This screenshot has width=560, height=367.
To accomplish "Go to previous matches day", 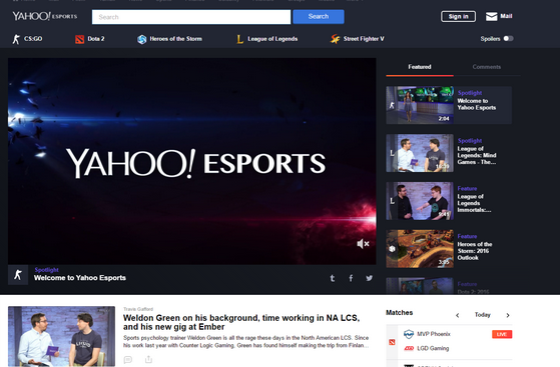I will coord(458,315).
